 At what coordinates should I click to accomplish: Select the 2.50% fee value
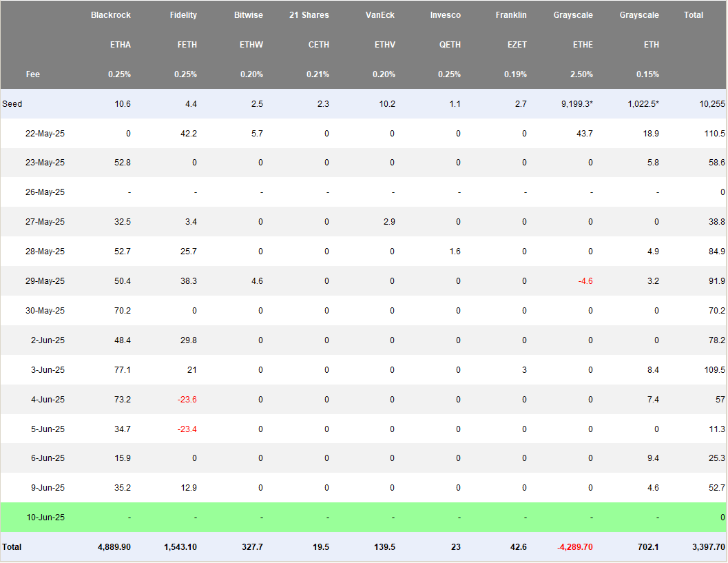pos(581,74)
